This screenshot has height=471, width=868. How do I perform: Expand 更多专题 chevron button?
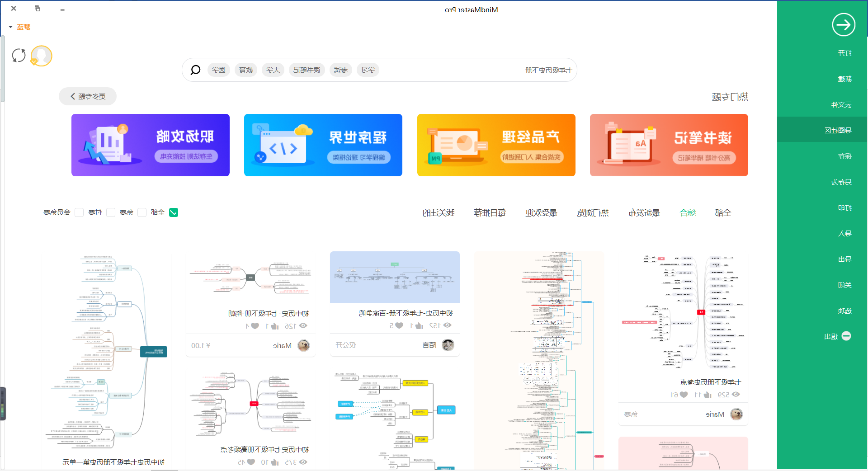88,96
